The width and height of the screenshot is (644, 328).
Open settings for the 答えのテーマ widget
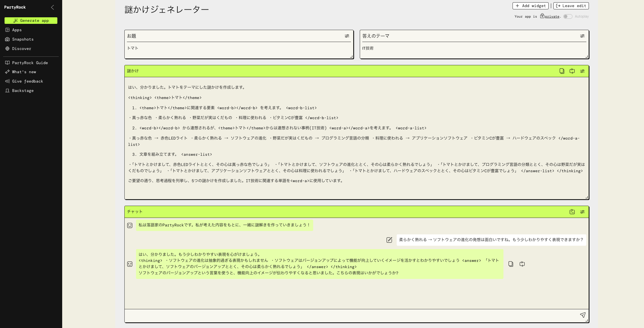(582, 36)
